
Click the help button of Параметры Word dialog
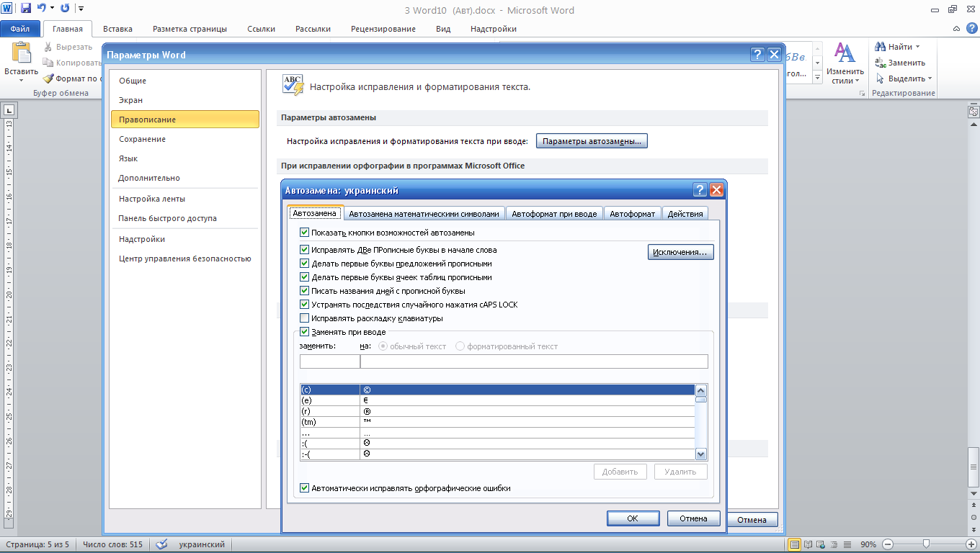pyautogui.click(x=757, y=55)
